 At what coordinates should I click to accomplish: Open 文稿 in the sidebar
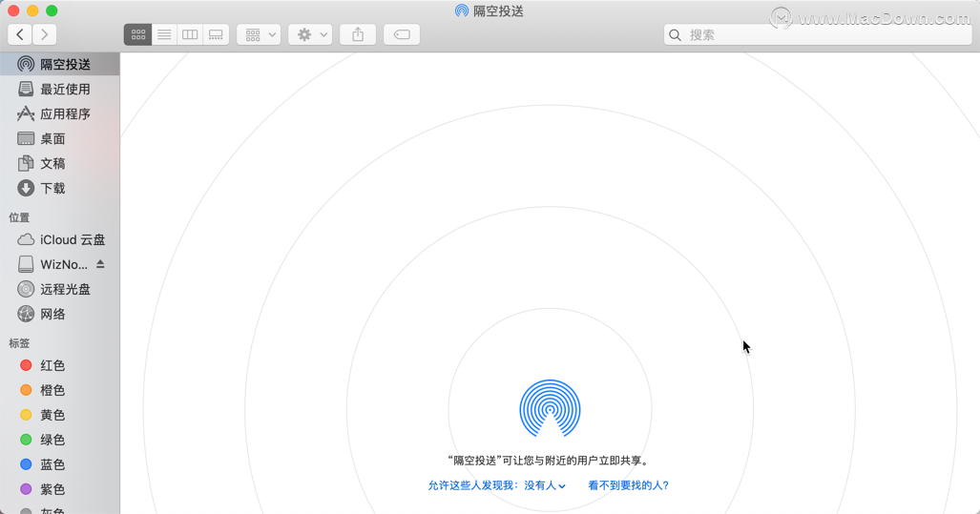pos(60,164)
